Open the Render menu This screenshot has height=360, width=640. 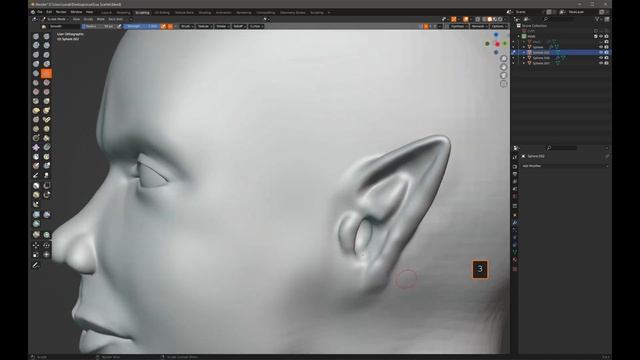tap(61, 12)
